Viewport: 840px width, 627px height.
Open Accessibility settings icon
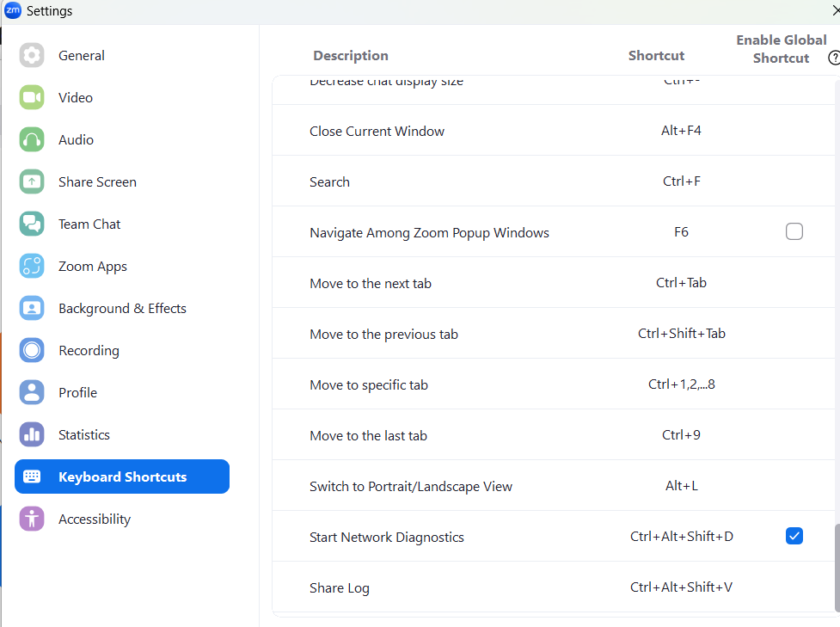pos(32,519)
